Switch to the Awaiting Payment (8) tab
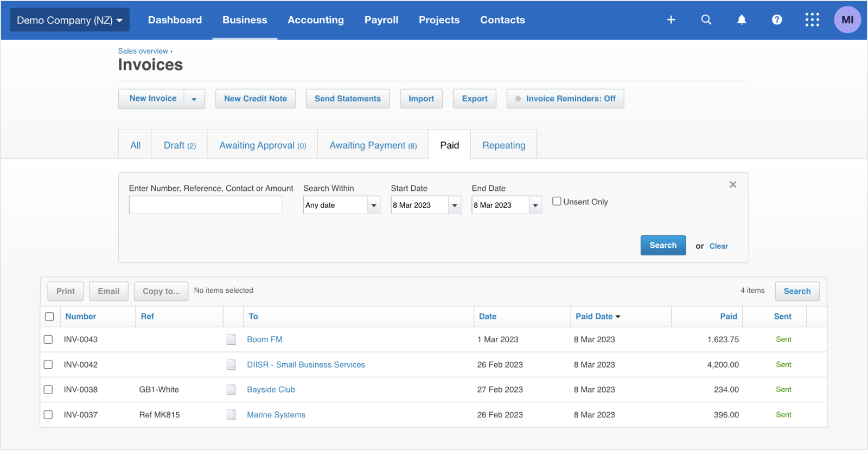This screenshot has height=450, width=868. [373, 145]
